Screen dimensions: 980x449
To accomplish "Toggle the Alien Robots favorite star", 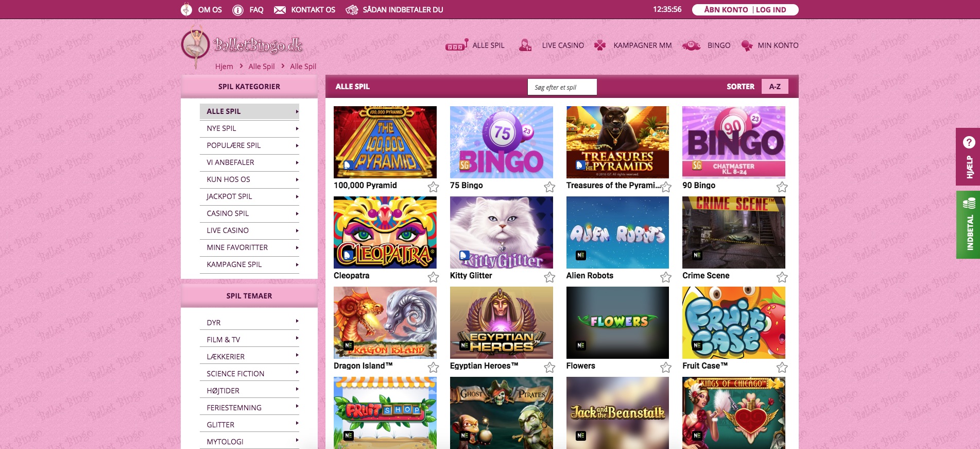I will (666, 277).
